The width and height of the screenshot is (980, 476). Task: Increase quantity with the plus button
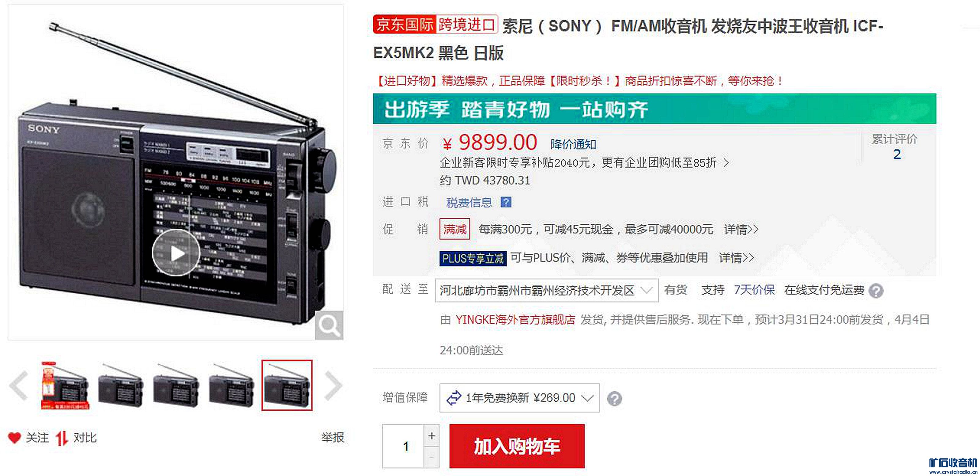tap(432, 436)
